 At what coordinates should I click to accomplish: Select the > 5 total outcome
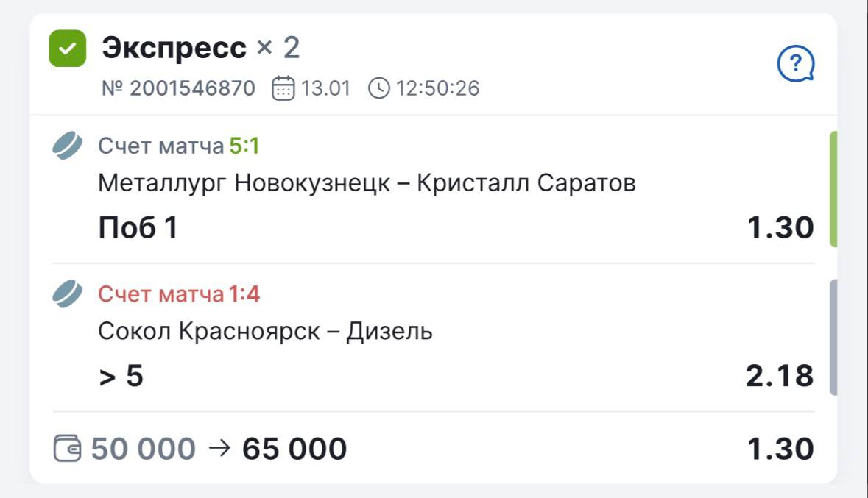click(x=121, y=376)
